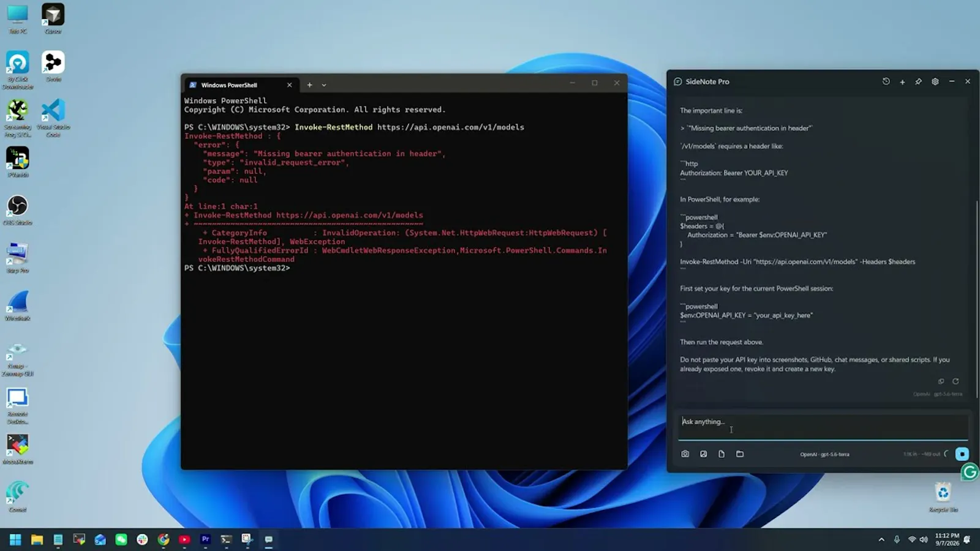980x551 pixels.
Task: Open the clock and date flyout
Action: pyautogui.click(x=947, y=539)
